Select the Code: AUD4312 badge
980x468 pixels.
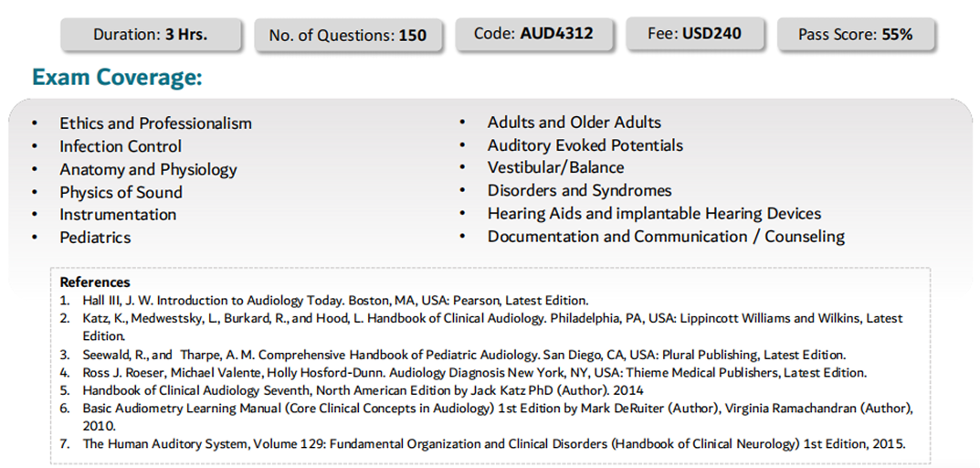[533, 34]
